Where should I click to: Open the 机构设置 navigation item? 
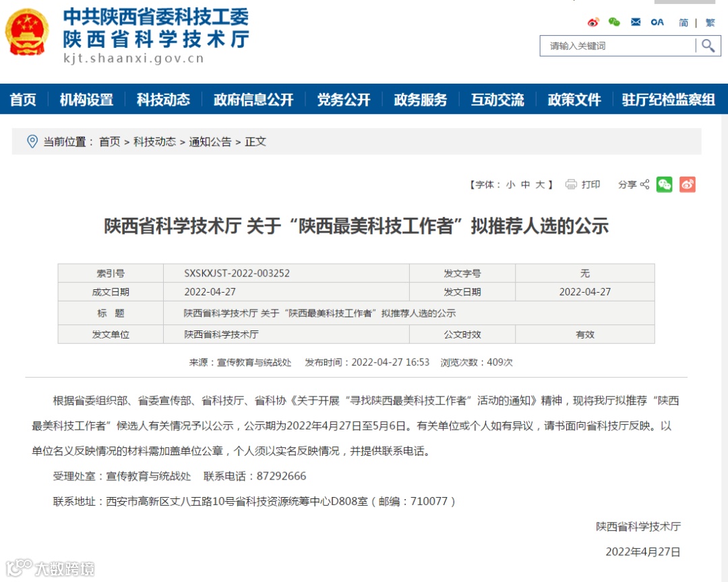click(86, 99)
